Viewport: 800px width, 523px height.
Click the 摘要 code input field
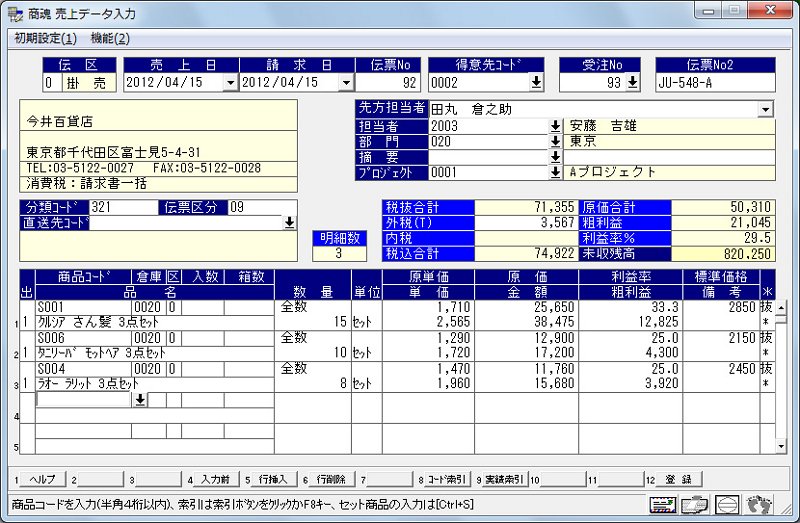coord(489,157)
